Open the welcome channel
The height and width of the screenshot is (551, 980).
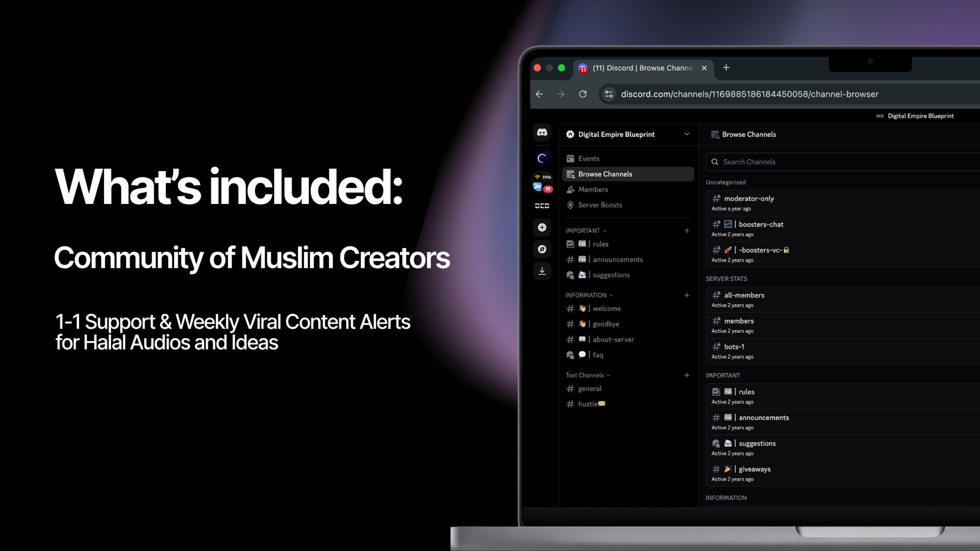(628, 308)
